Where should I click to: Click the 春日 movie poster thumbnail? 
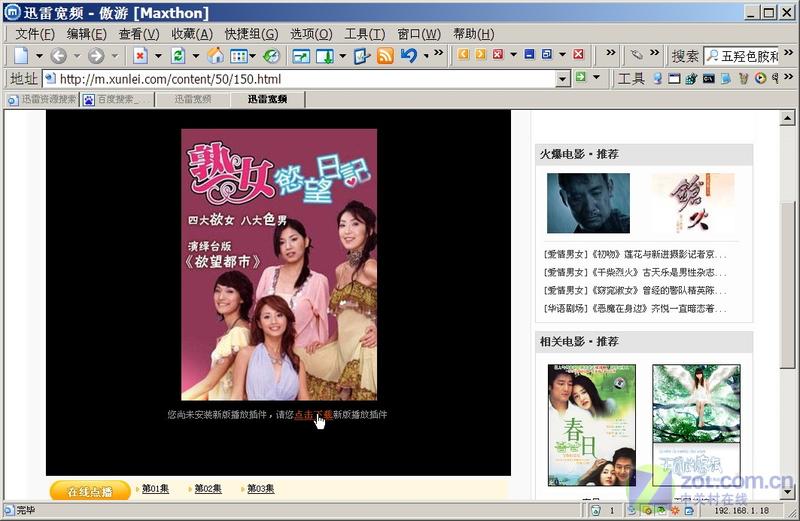tap(592, 425)
